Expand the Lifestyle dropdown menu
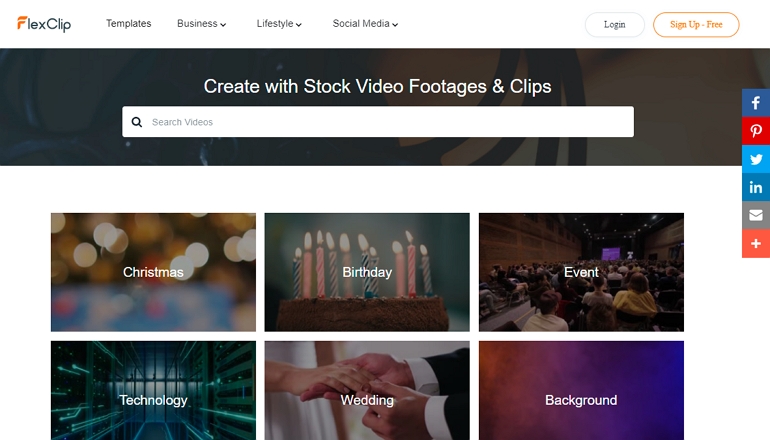Screen dimensions: 770x440 [279, 24]
